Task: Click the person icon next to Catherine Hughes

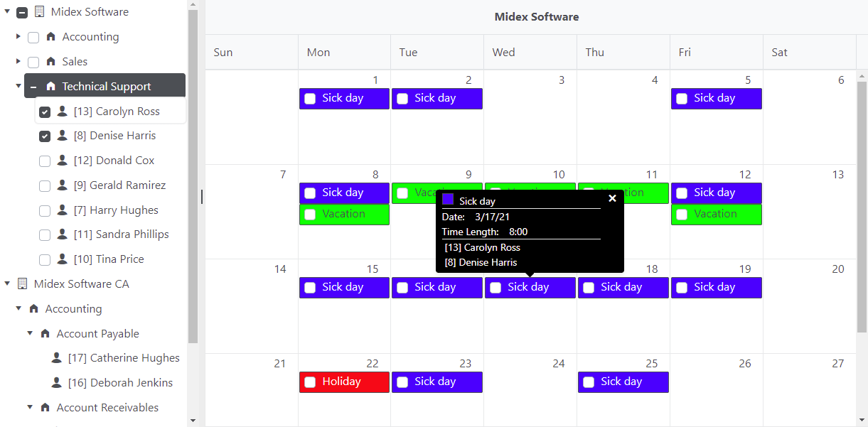Action: coord(57,358)
